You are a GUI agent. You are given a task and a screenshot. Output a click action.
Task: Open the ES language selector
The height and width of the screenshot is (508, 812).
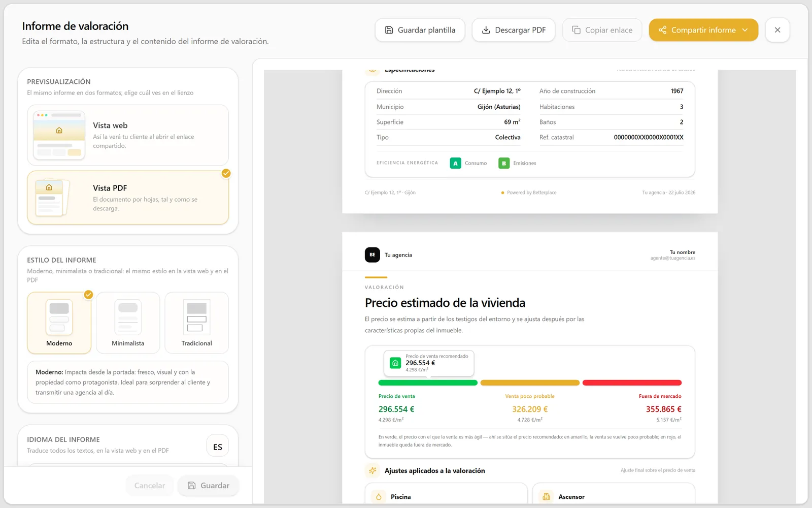218,447
